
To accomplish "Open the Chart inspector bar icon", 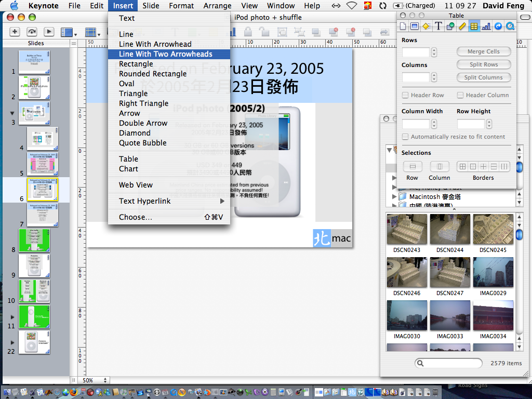I will tap(486, 26).
